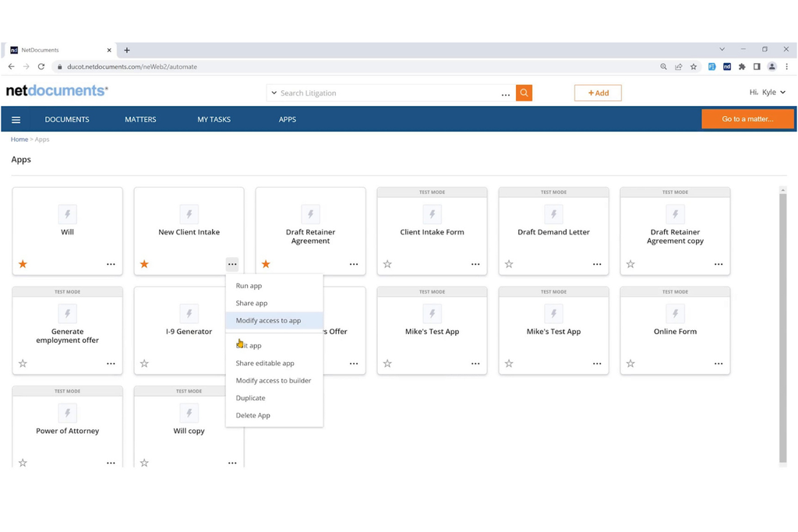Screen dimensions: 798x532
Task: Click the Online Form lightning icon
Action: (675, 314)
